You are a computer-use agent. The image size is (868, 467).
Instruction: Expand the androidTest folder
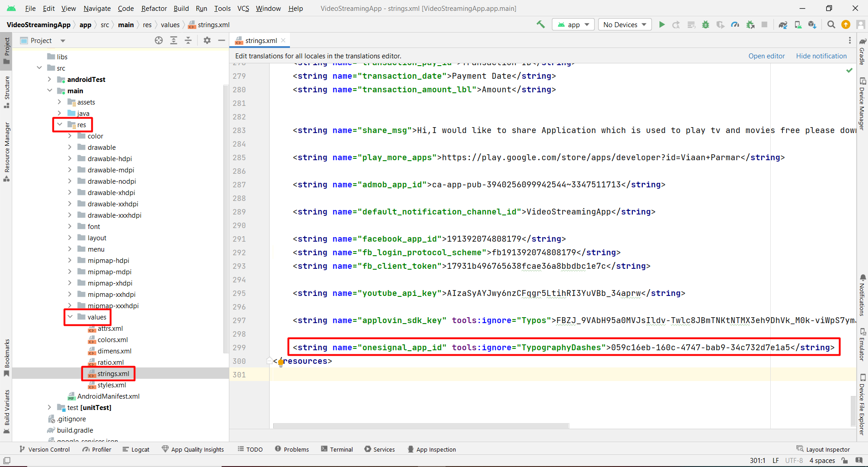pos(49,79)
